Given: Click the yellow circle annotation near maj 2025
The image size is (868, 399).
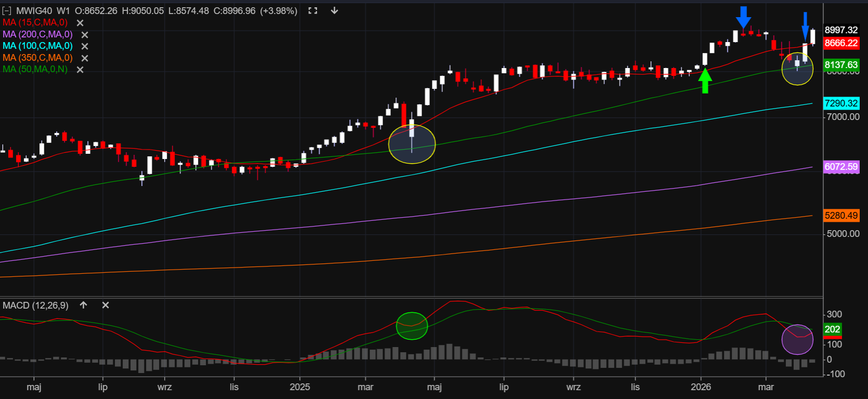Looking at the screenshot, I should [x=412, y=144].
